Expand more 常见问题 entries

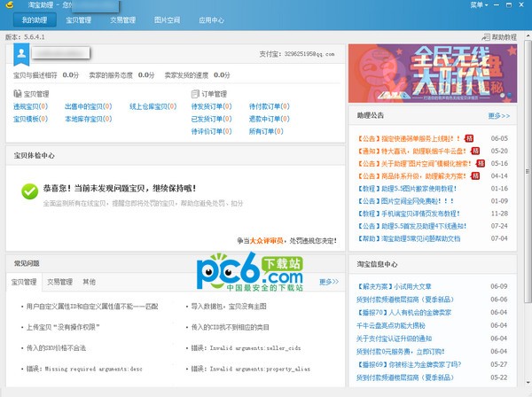[328, 282]
